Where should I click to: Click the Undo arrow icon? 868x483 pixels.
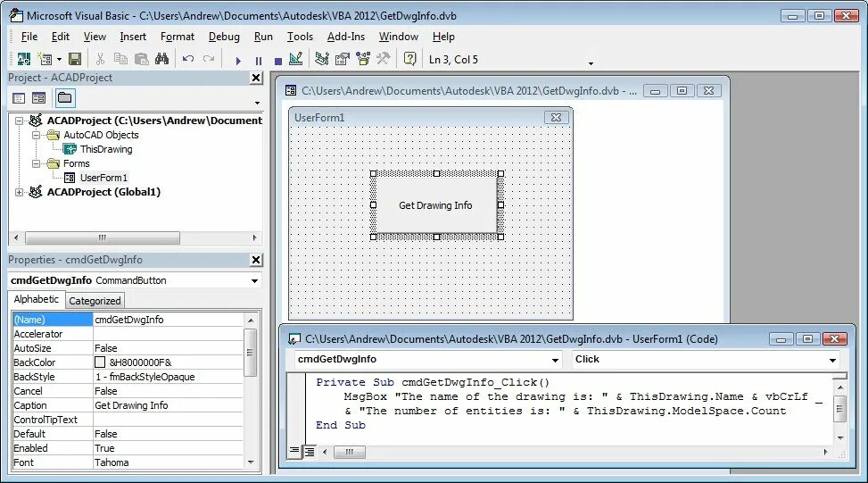tap(188, 59)
